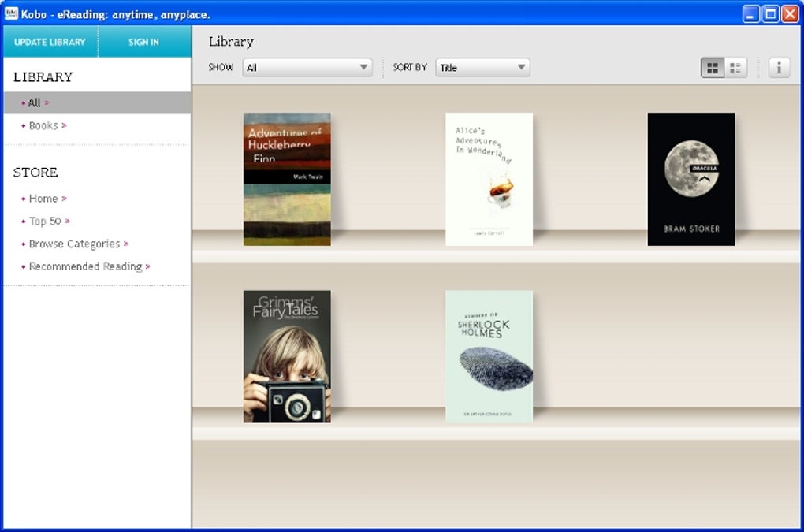Open Top 50 store link
Image resolution: width=804 pixels, height=532 pixels.
point(45,221)
